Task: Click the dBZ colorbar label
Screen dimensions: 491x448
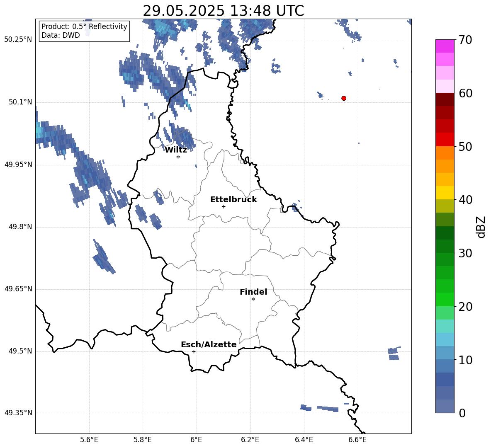Action: [x=481, y=227]
